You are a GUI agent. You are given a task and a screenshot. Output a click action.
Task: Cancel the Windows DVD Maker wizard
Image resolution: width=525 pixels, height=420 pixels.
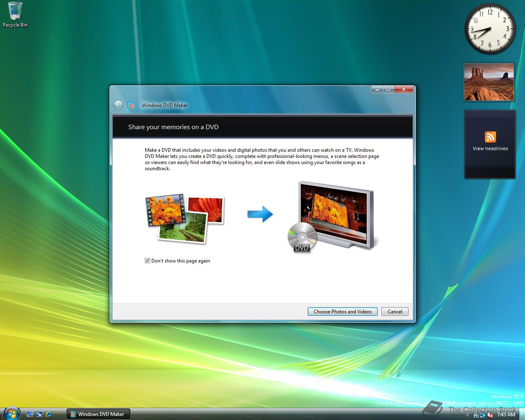tap(395, 312)
